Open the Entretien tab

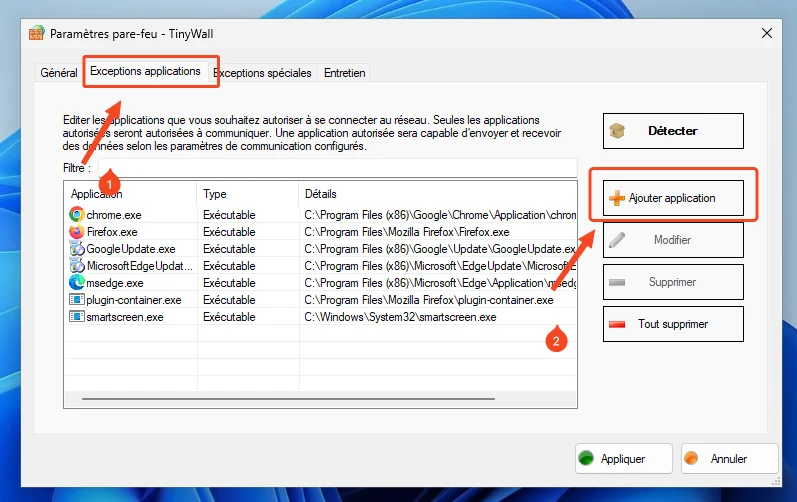[345, 73]
